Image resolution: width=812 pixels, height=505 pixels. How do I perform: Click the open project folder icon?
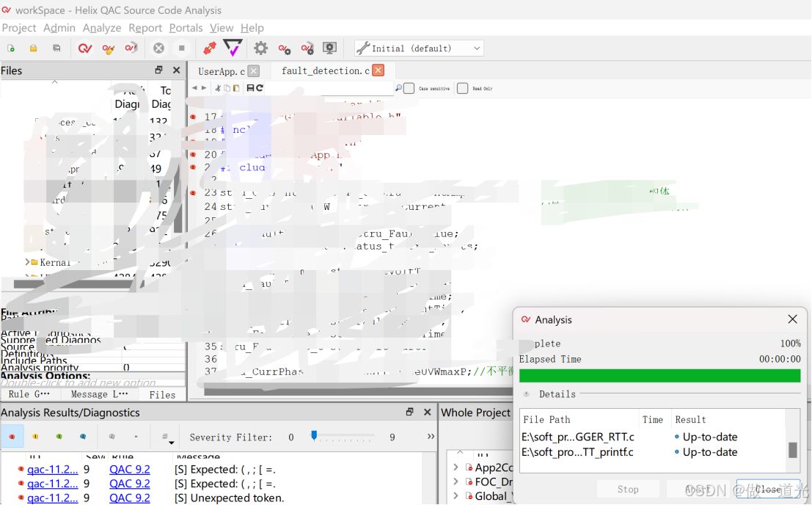(33, 48)
